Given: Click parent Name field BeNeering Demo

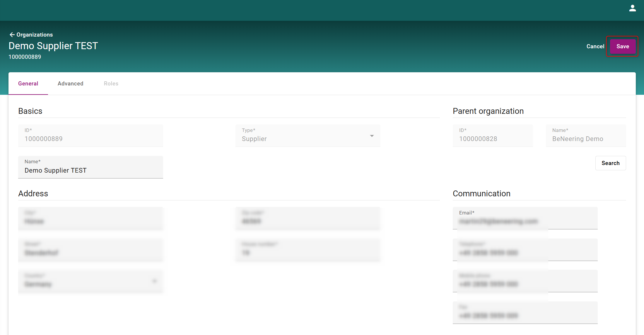Looking at the screenshot, I should coord(585,138).
